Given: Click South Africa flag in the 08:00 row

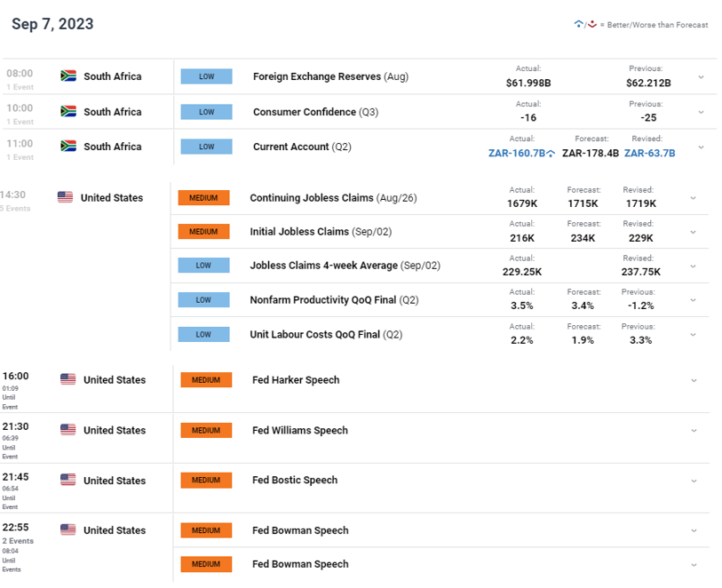Looking at the screenshot, I should click(68, 76).
